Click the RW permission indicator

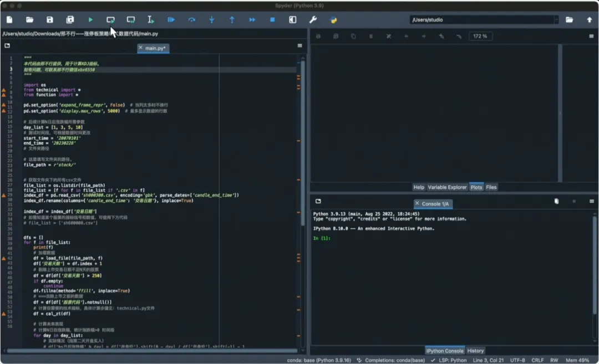coord(554,360)
